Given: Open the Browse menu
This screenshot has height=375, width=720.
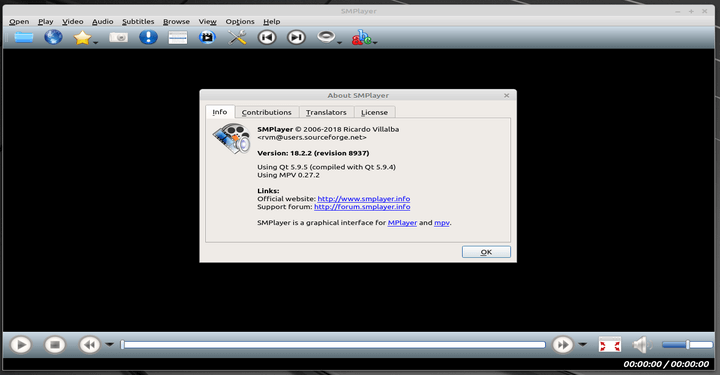Looking at the screenshot, I should pos(176,22).
